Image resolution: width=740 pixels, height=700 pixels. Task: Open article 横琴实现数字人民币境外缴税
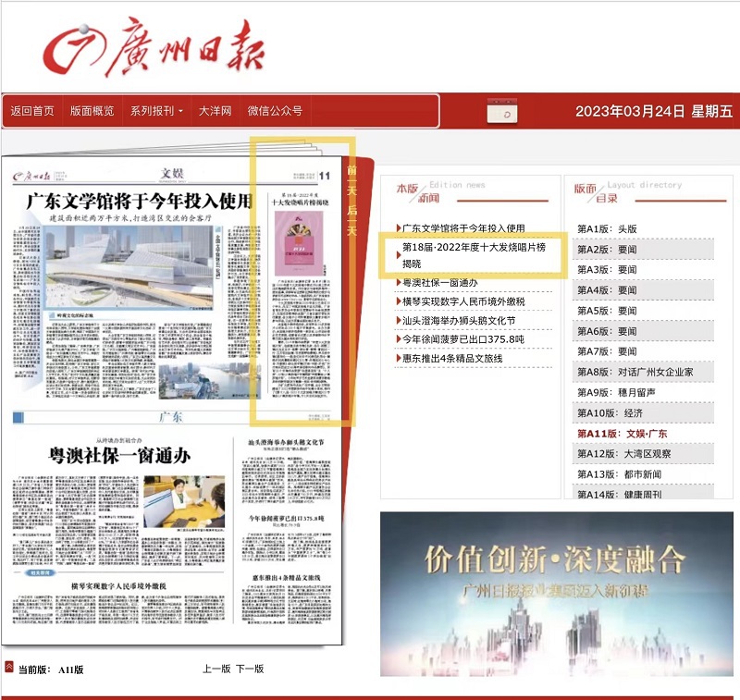coord(463,301)
